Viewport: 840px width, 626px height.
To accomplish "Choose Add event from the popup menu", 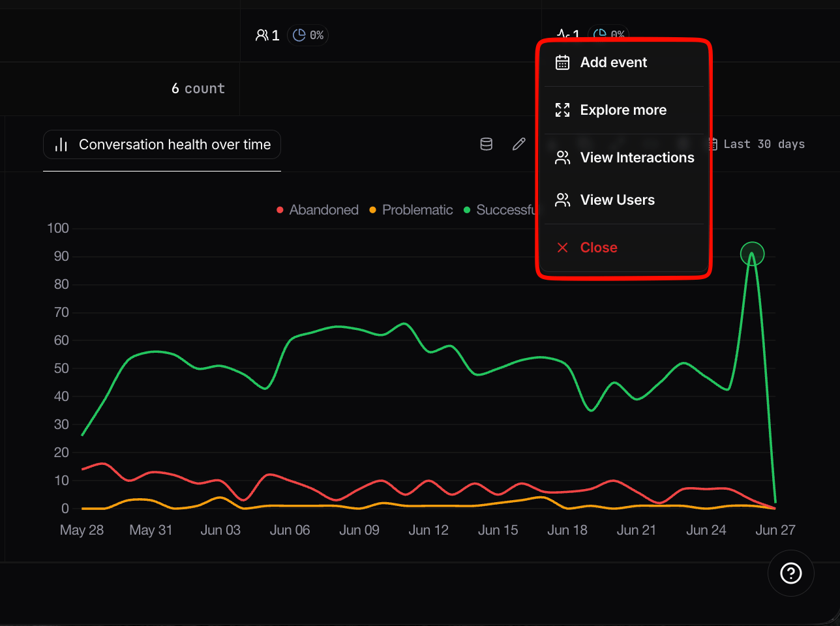I will click(x=623, y=63).
